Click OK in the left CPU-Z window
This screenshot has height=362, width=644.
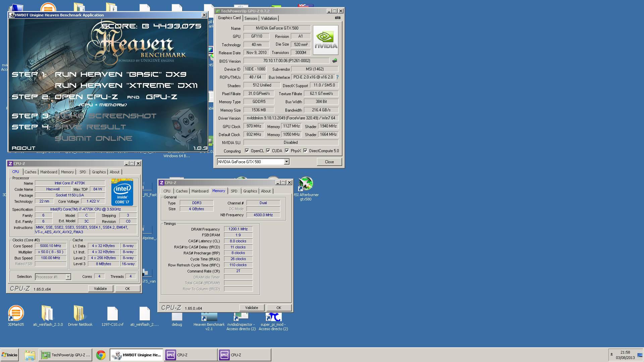127,289
